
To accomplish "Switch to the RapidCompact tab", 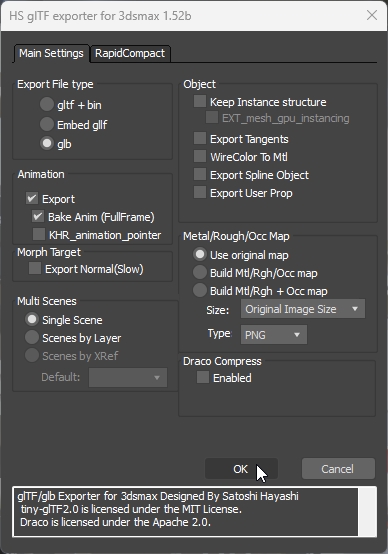I will click(x=130, y=53).
